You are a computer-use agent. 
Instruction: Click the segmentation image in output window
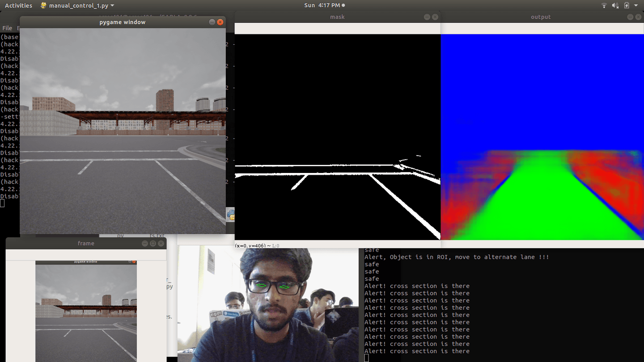(542, 137)
